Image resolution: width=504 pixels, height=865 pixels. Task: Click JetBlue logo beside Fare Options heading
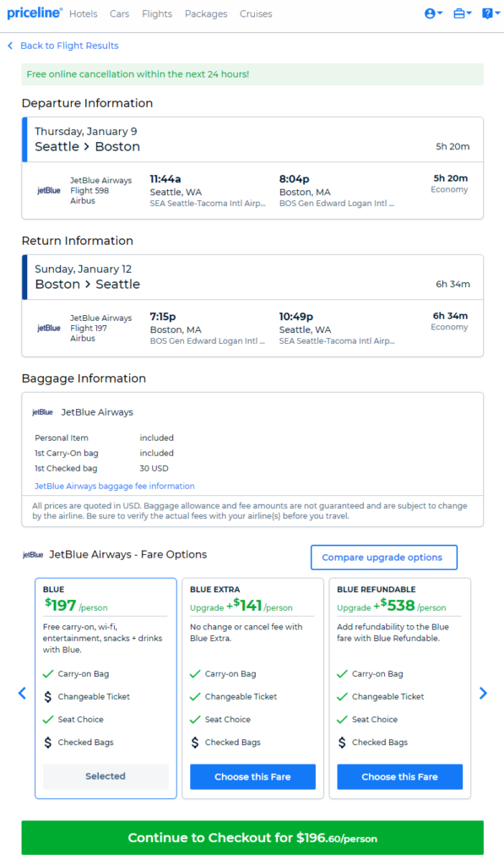33,555
